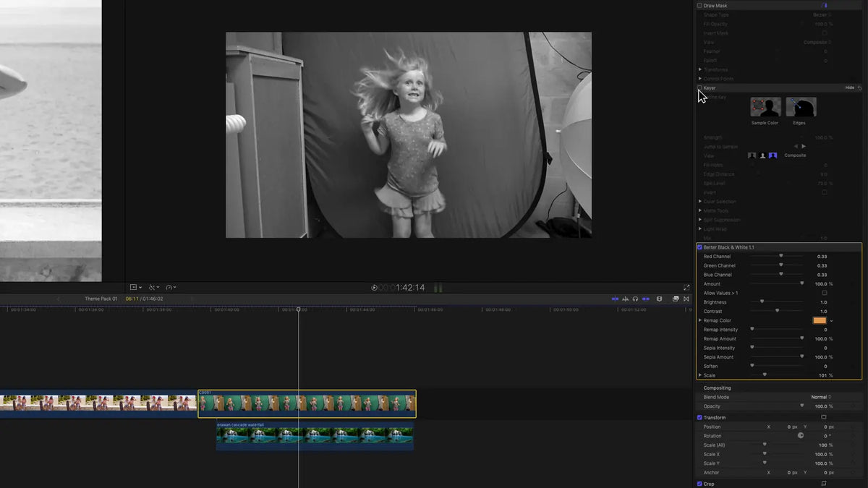This screenshot has width=868, height=488.
Task: Open the transform tool popup below the viewer
Action: [x=136, y=287]
